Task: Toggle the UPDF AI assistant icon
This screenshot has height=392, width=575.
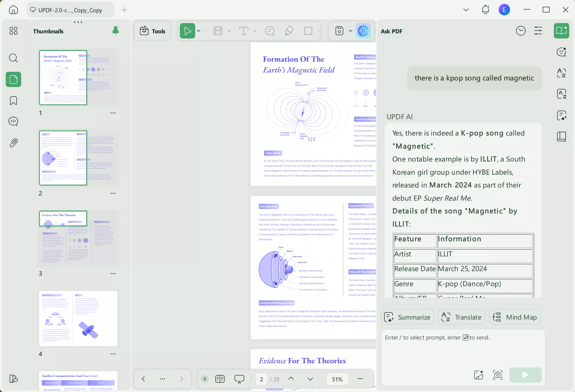Action: pos(363,31)
